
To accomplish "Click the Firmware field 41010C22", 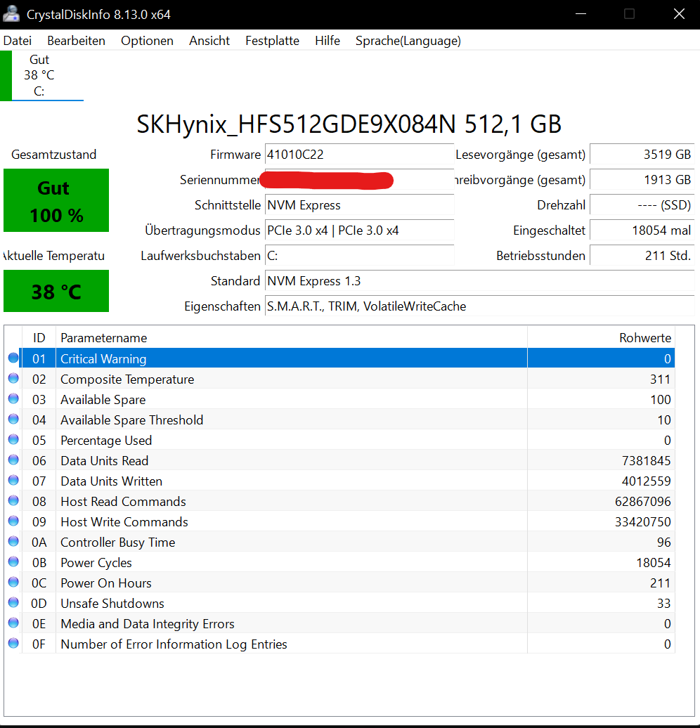I will coord(359,155).
